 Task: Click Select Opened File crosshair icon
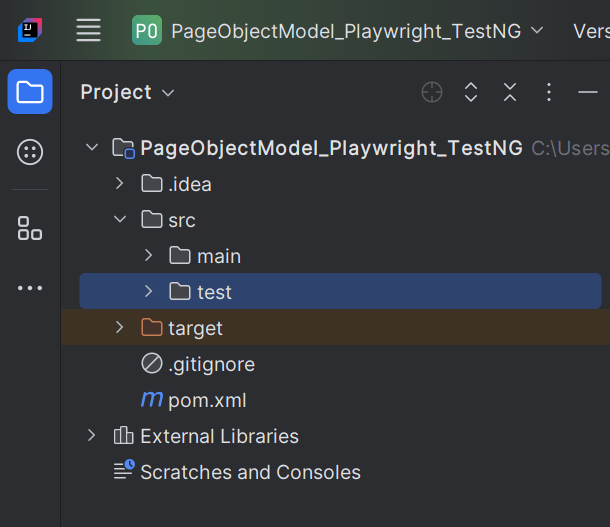tap(432, 92)
